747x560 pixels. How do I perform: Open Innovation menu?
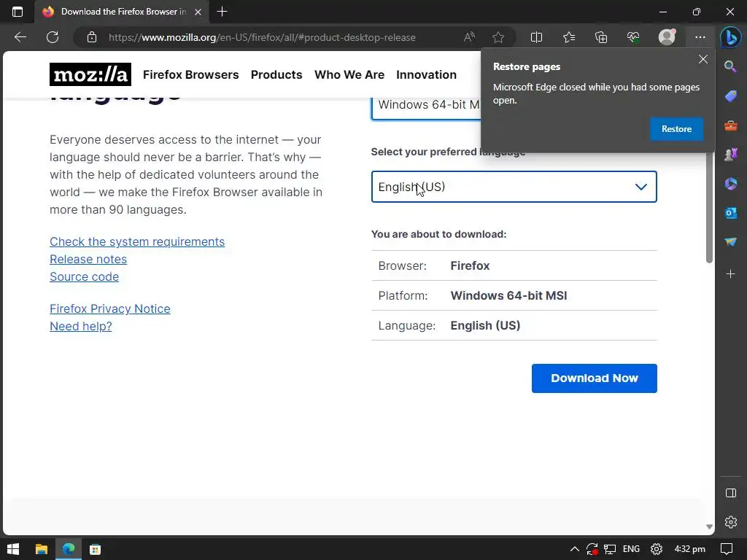(426, 75)
